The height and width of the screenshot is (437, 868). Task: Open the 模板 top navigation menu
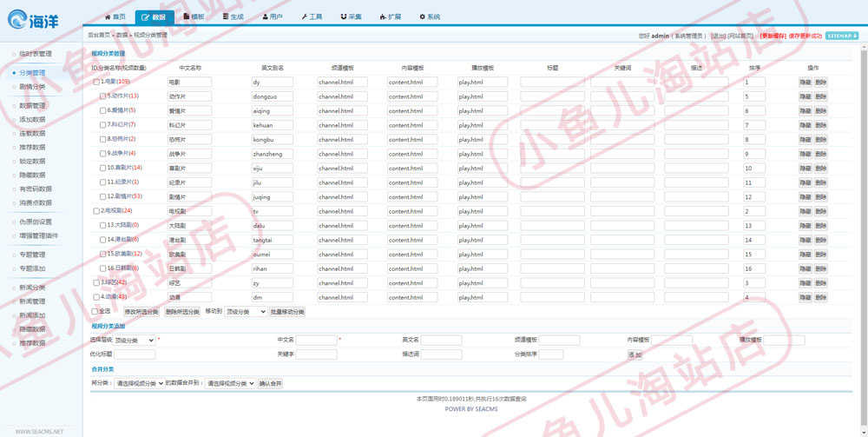[194, 17]
